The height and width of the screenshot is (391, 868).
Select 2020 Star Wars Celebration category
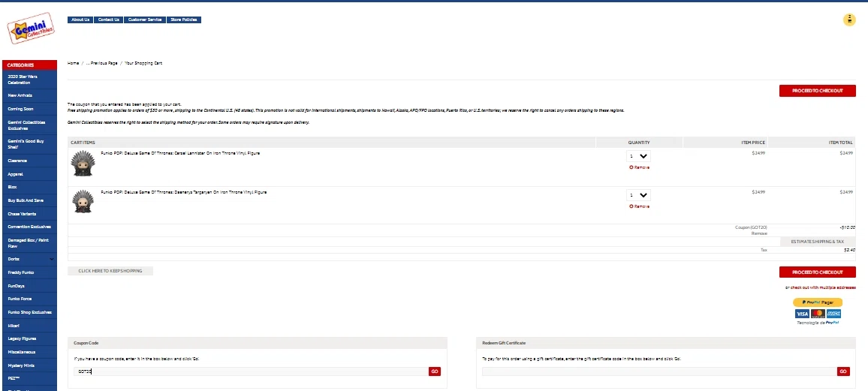click(x=29, y=80)
